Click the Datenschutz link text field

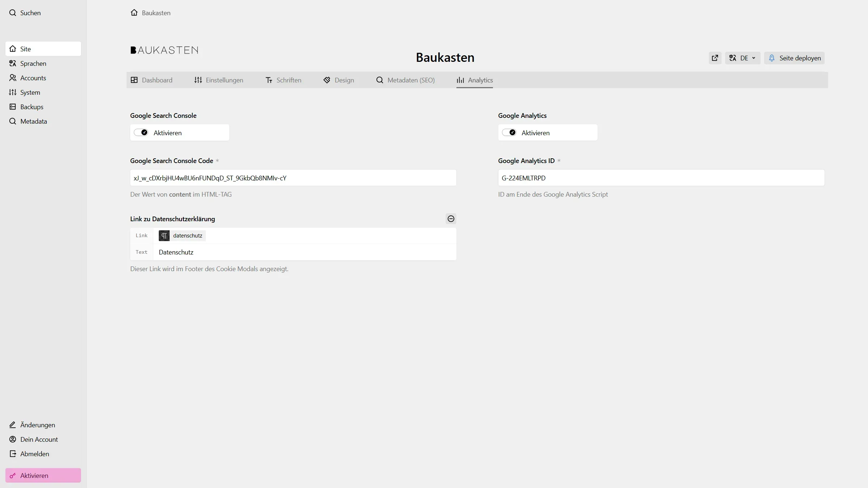coord(304,252)
